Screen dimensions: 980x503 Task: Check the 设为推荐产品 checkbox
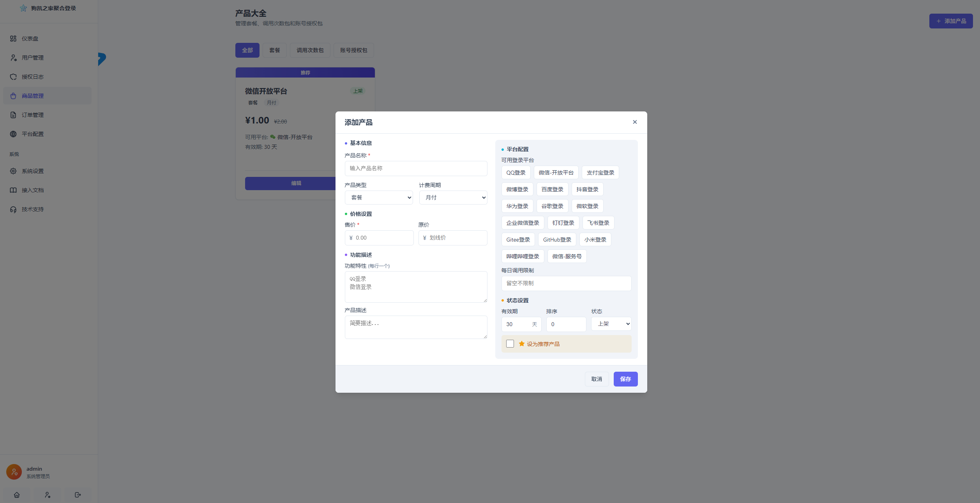510,344
